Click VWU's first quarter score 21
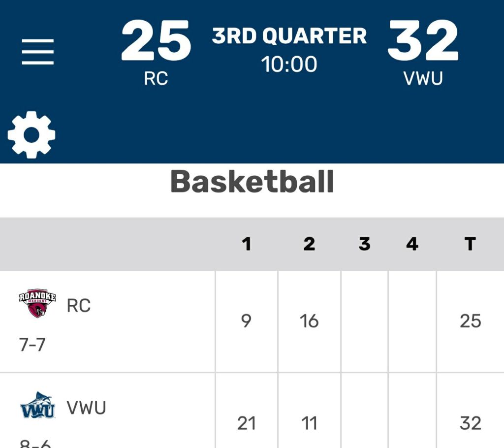 (x=247, y=423)
